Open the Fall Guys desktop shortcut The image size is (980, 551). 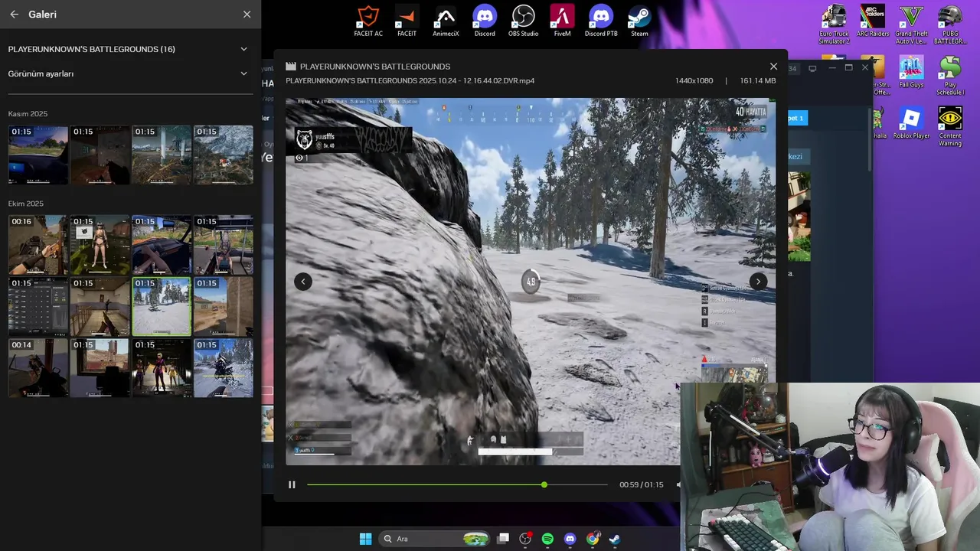pyautogui.click(x=911, y=72)
